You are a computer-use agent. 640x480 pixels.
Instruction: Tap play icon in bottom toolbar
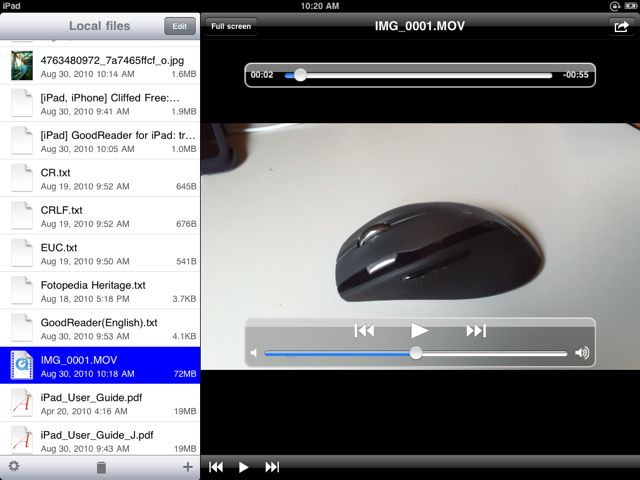tap(243, 467)
